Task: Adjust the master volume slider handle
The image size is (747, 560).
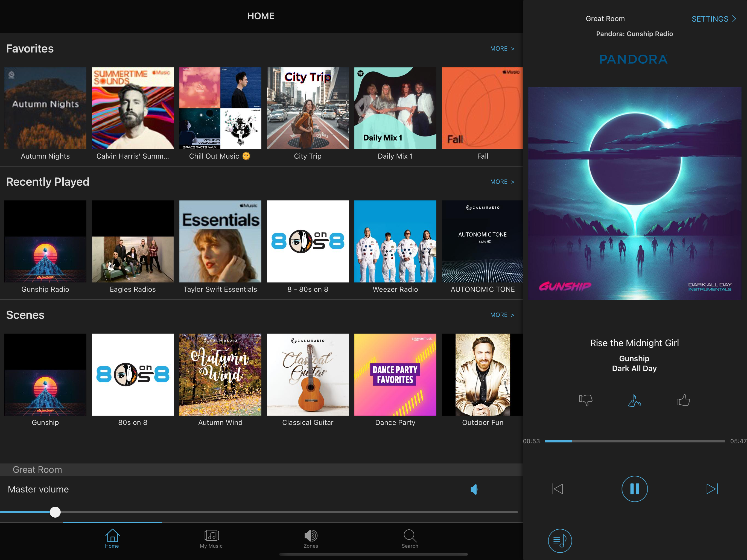Action: (55, 512)
